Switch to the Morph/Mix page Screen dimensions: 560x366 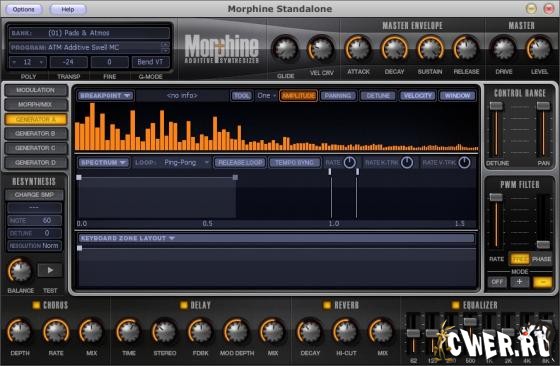coord(36,105)
